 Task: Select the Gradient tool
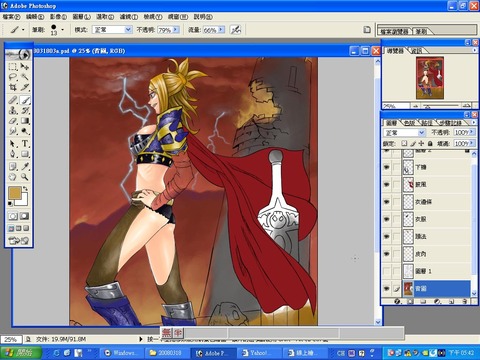click(25, 121)
